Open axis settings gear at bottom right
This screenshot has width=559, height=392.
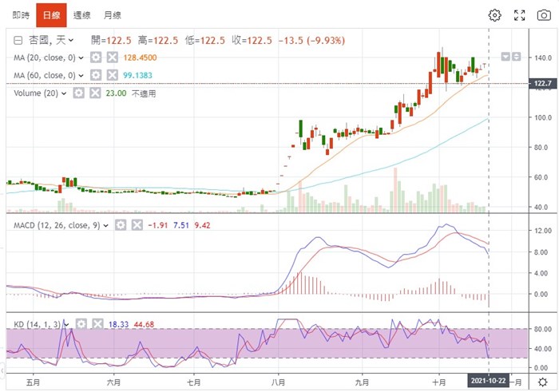[542, 382]
